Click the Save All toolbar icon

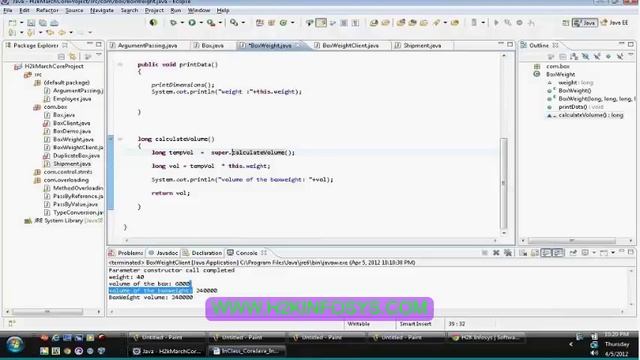pyautogui.click(x=42, y=23)
